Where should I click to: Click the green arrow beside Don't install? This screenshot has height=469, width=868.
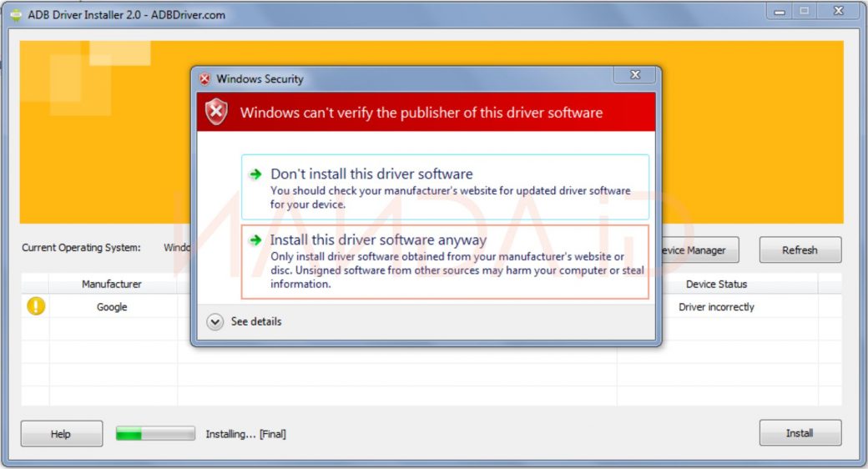coord(255,174)
